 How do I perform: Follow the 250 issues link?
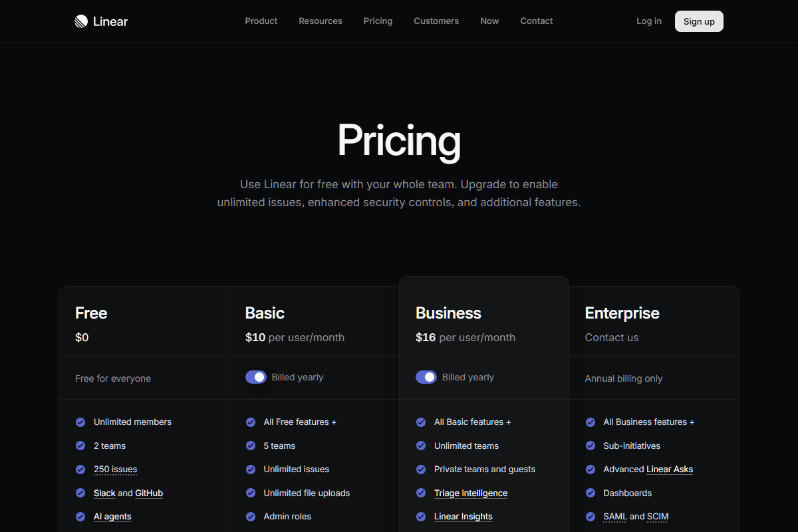click(x=114, y=469)
